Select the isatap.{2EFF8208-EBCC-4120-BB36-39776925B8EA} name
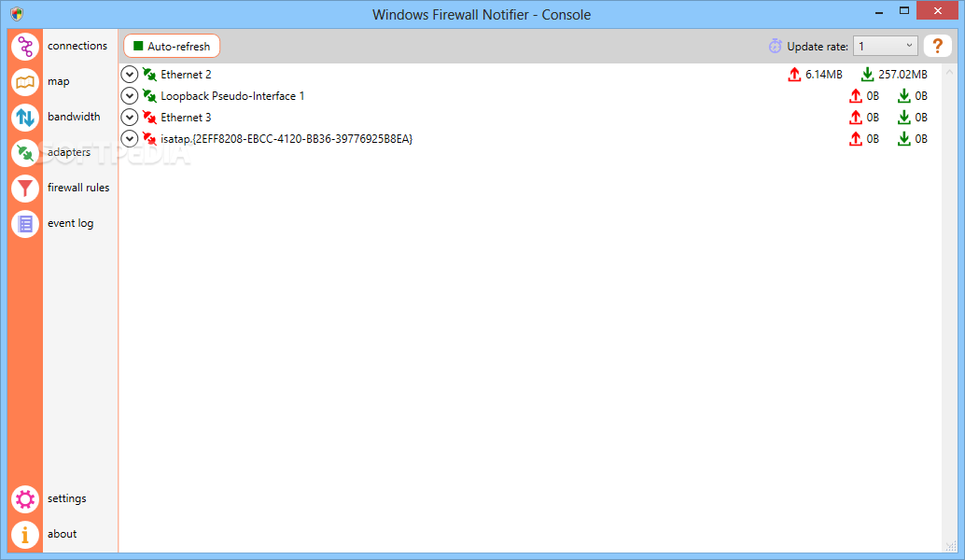The height and width of the screenshot is (560, 965). 287,139
